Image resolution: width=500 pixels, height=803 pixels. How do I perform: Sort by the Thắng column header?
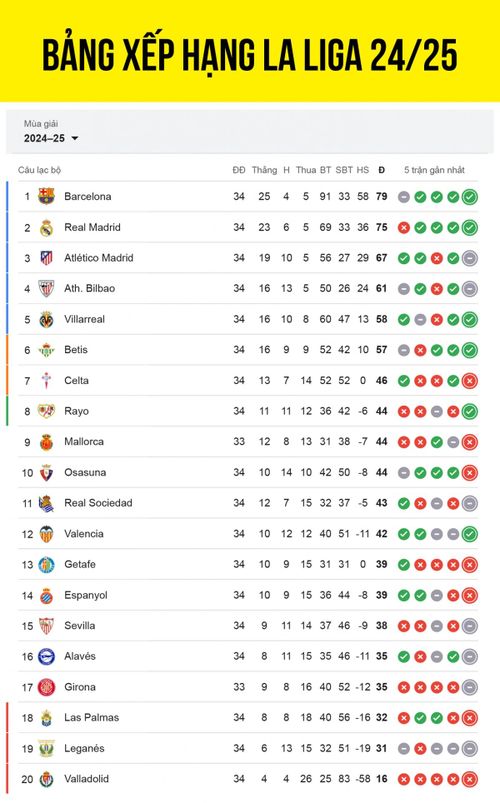click(x=264, y=170)
